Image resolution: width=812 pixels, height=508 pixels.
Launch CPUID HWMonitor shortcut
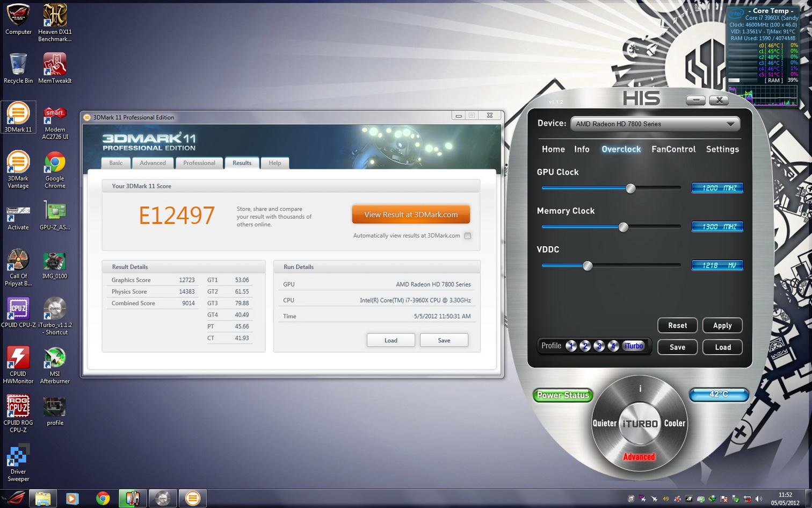tap(18, 366)
